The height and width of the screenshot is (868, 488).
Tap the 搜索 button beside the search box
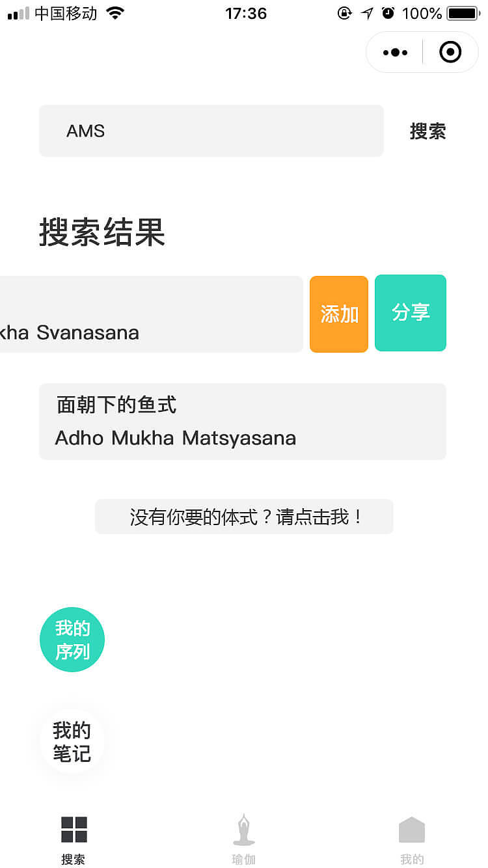427,131
